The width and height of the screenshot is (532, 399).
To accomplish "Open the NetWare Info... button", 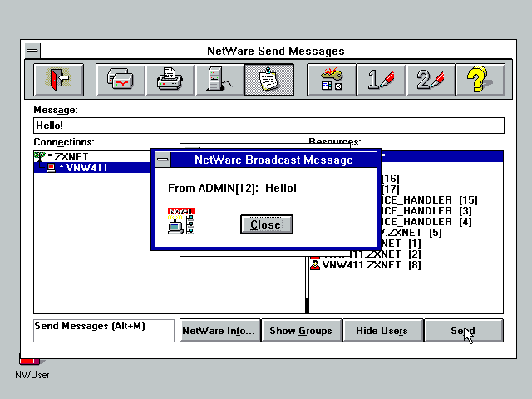I will (x=219, y=331).
